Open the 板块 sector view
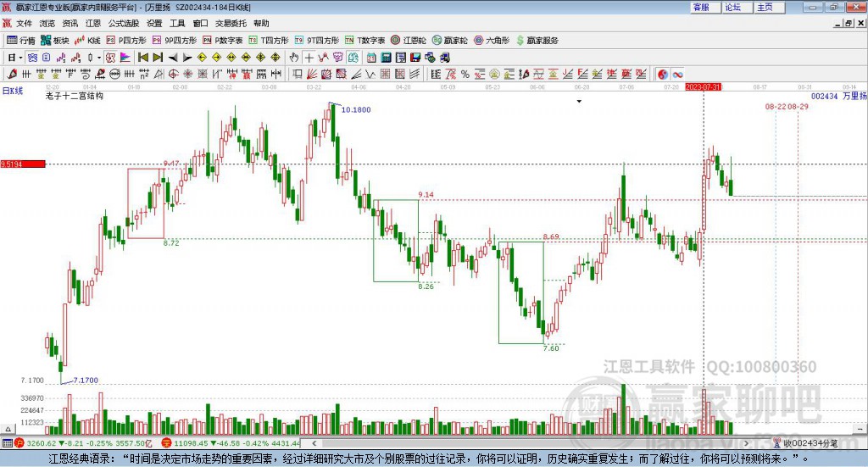This screenshot has width=868, height=467. coord(55,41)
